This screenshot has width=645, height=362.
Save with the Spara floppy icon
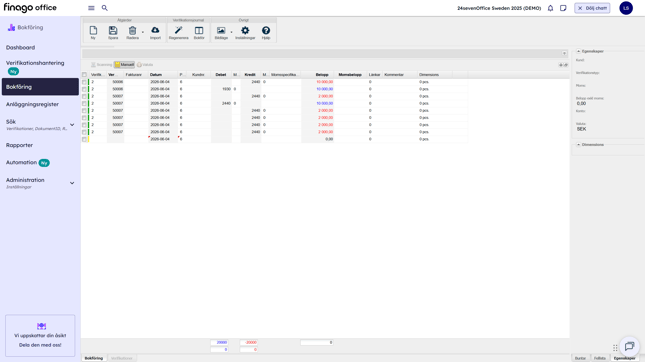point(113,32)
